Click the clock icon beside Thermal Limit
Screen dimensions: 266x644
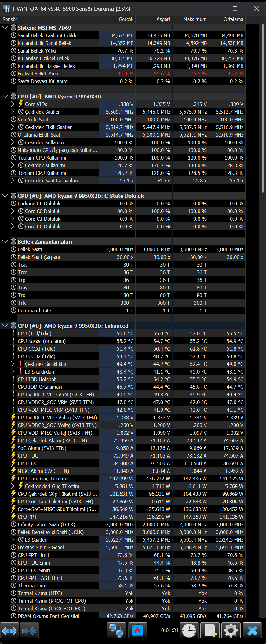pyautogui.click(x=13, y=585)
